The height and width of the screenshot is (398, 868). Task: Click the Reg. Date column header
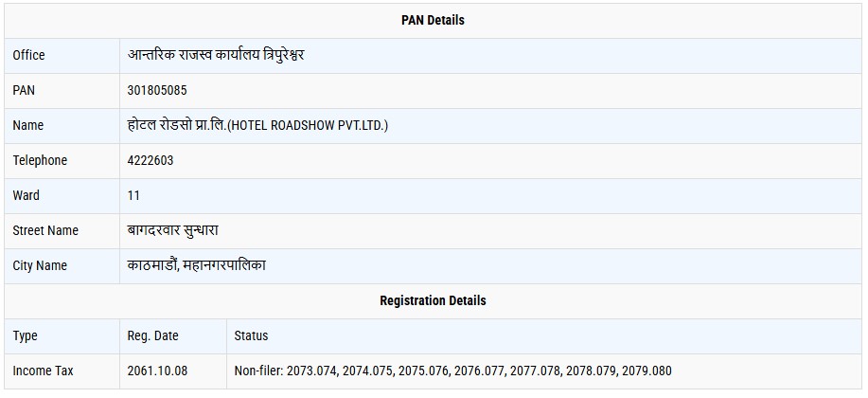click(152, 335)
